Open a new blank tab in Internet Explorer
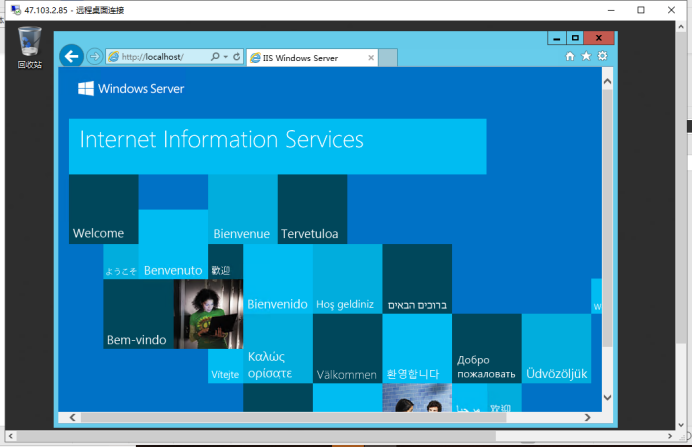692x447 pixels. click(388, 58)
